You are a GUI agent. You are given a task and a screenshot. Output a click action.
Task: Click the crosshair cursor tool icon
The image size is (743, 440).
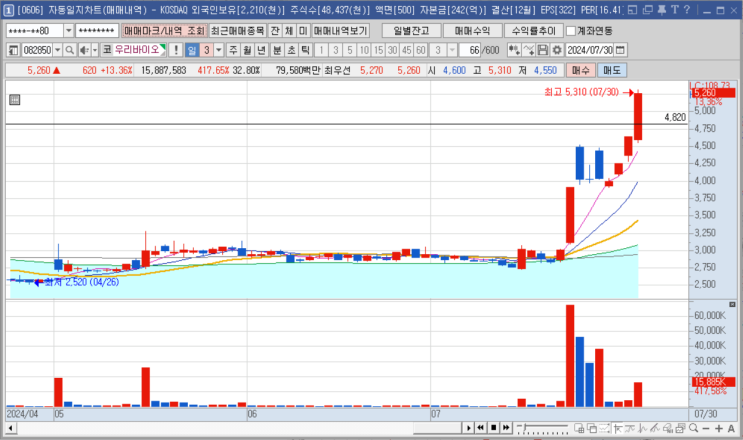(618, 429)
